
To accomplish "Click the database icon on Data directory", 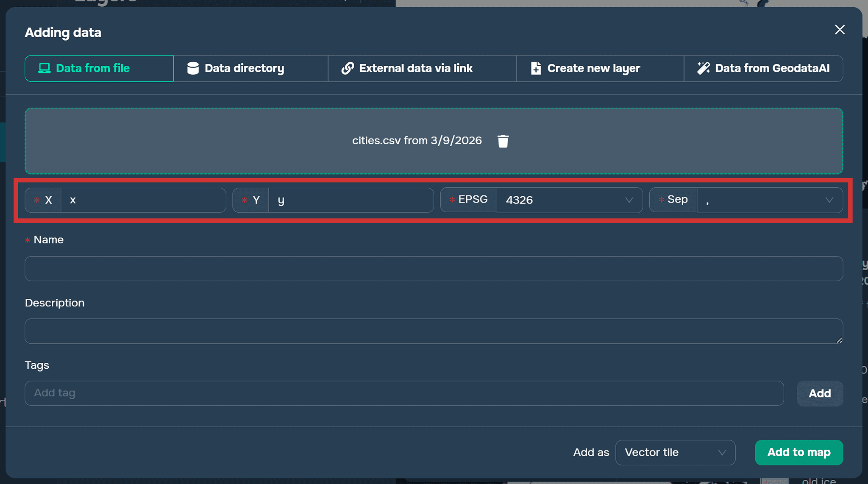I will point(193,68).
